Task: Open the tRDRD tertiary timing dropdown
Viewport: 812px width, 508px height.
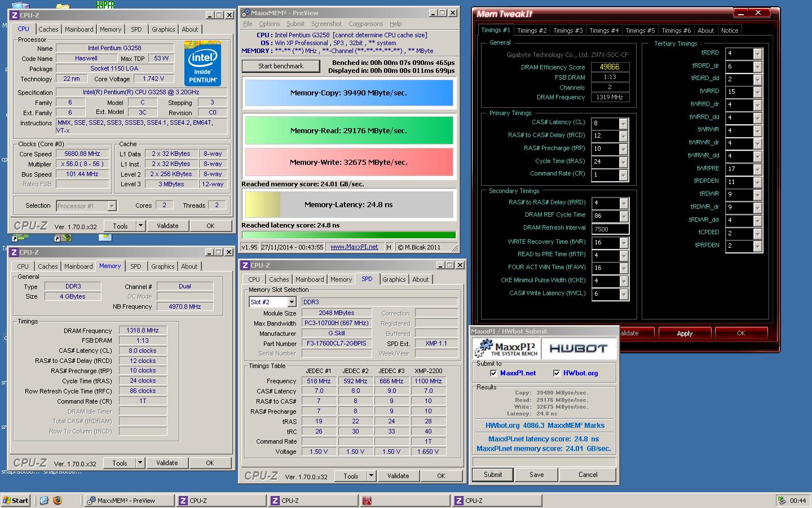Action: (x=757, y=54)
